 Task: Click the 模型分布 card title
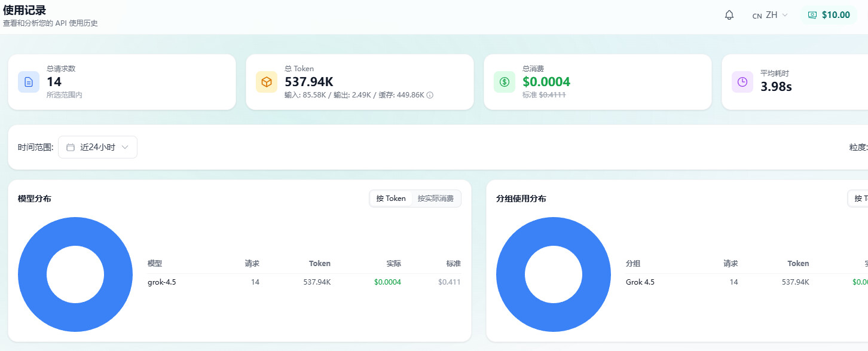35,199
